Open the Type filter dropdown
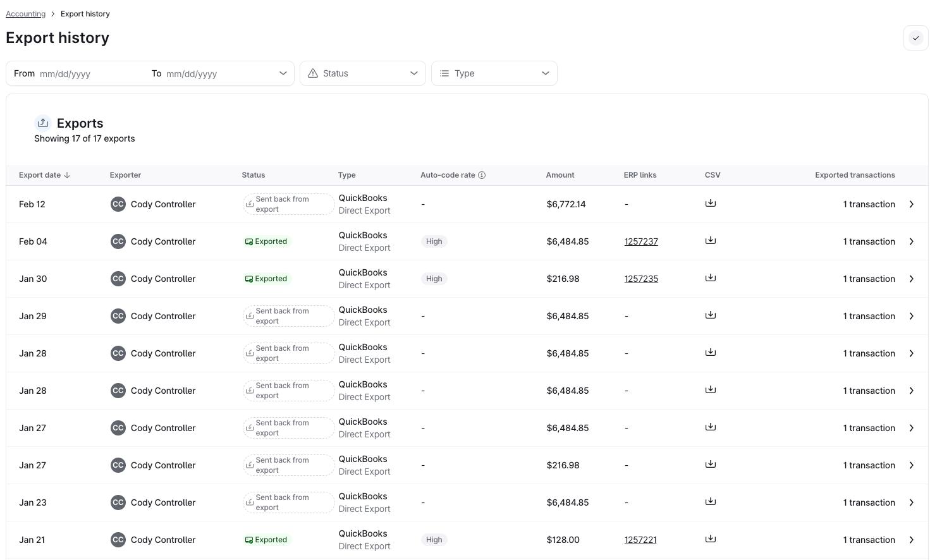The image size is (930, 560). coord(494,73)
